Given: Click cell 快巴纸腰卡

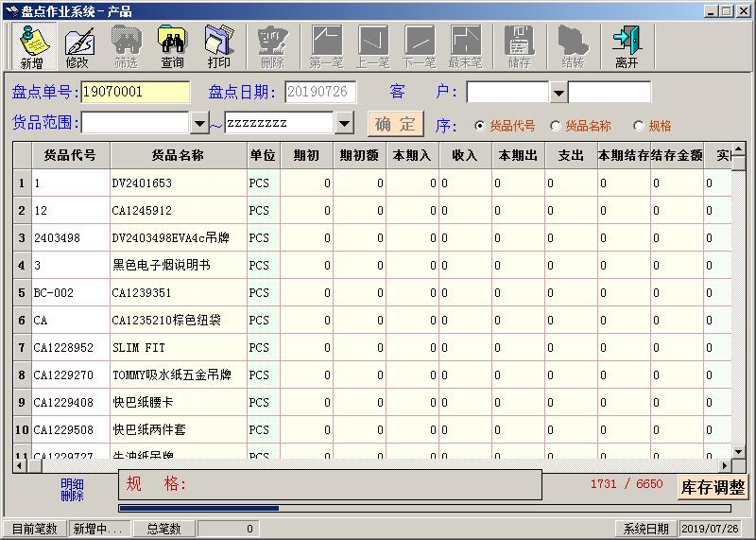Looking at the screenshot, I should [179, 402].
